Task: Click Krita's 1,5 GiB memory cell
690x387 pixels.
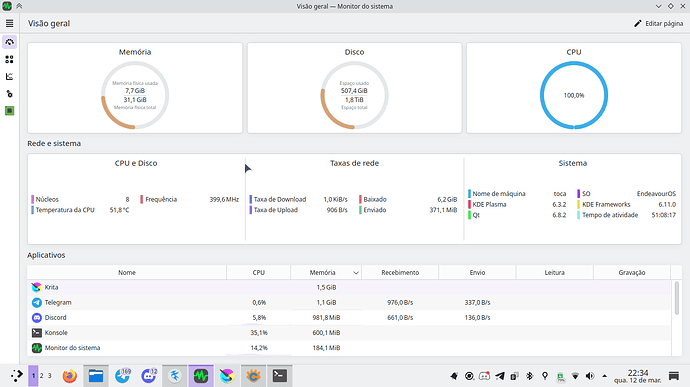Action: [326, 287]
